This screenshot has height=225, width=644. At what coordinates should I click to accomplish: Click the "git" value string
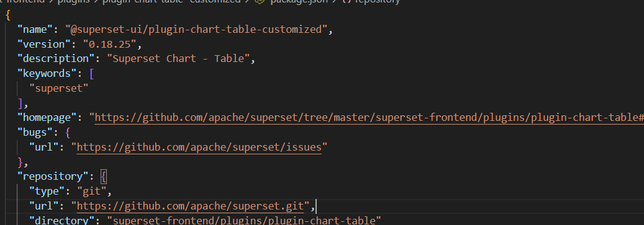tap(92, 192)
